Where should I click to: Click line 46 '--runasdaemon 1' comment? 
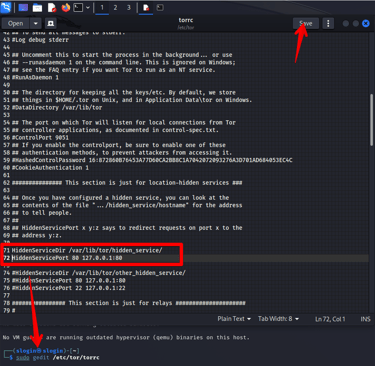click(x=124, y=62)
